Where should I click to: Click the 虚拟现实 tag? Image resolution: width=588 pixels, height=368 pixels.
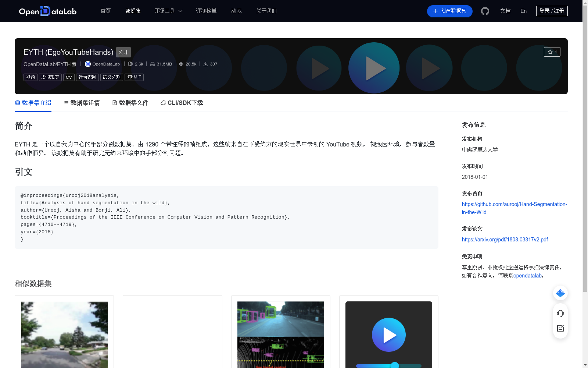(50, 77)
